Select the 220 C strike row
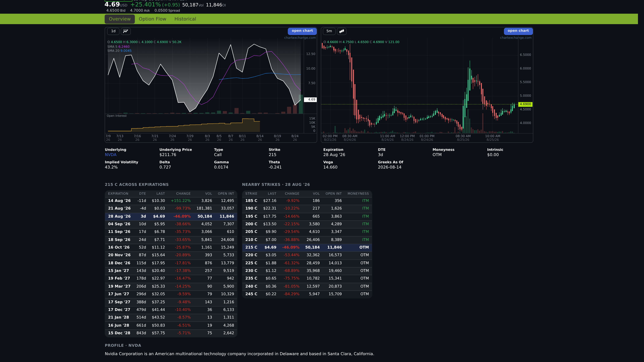The height and width of the screenshot is (362, 644). click(307, 255)
